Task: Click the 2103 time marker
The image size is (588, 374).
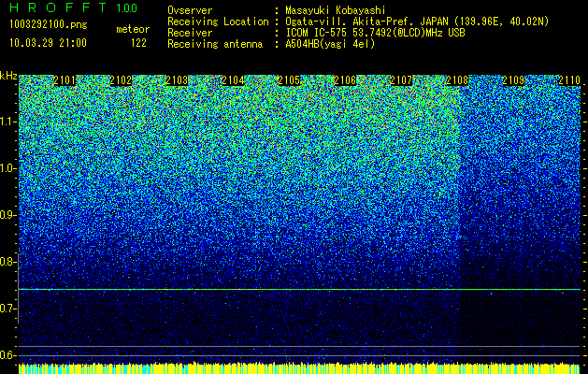Action: [177, 80]
